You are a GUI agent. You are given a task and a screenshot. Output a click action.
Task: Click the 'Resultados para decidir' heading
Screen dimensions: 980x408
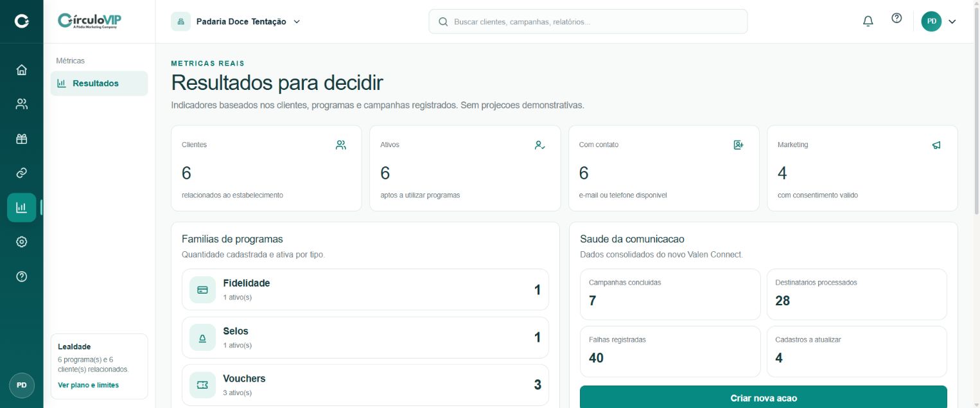pyautogui.click(x=277, y=83)
